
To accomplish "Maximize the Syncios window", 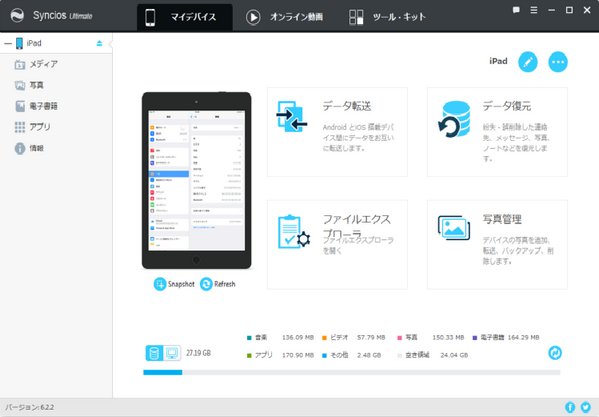I will point(569,10).
